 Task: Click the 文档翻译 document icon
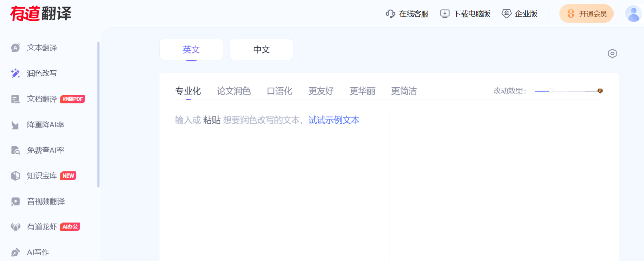point(16,99)
